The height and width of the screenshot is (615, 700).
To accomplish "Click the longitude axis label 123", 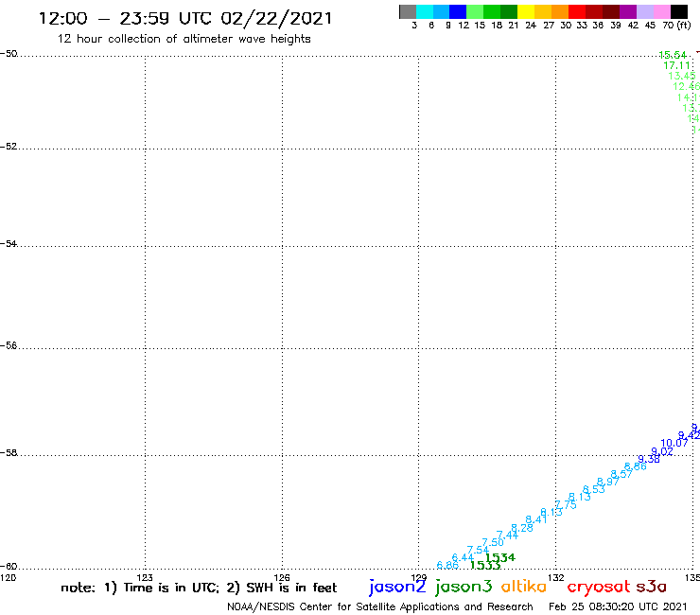I will coord(145,577).
